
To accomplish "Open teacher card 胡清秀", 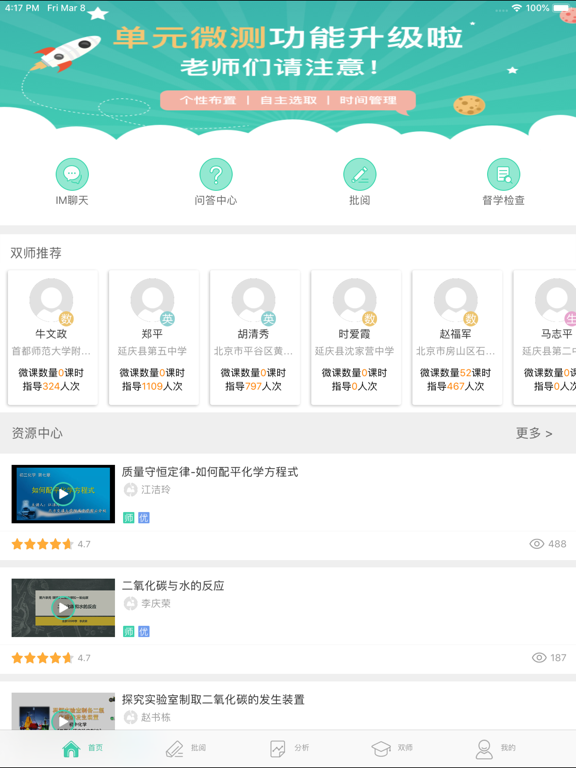I will [255, 337].
